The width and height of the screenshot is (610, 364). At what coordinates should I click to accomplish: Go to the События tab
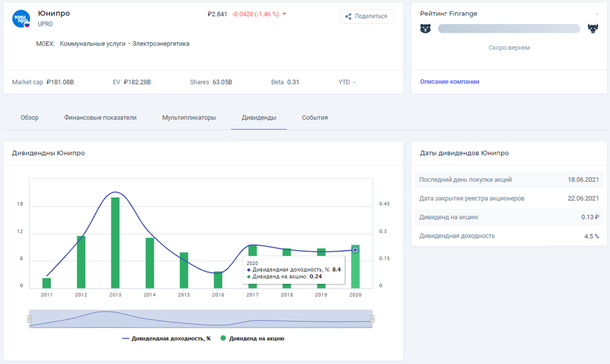click(315, 118)
